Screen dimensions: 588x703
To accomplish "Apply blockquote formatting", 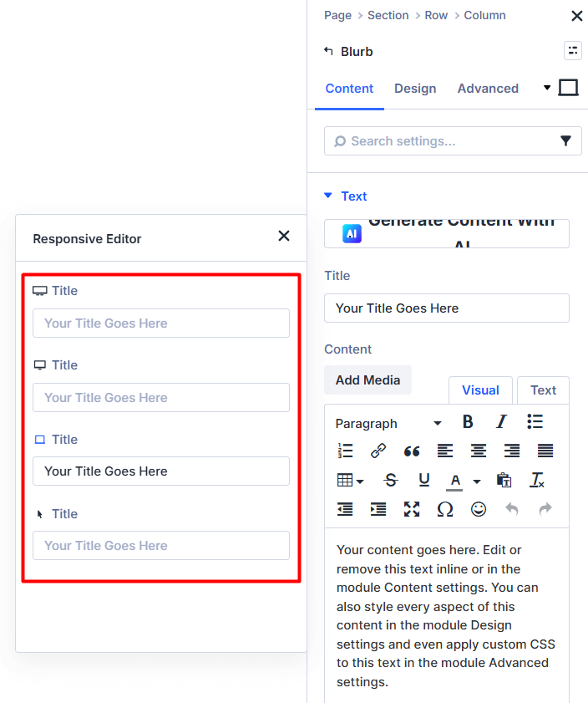I will pos(412,451).
